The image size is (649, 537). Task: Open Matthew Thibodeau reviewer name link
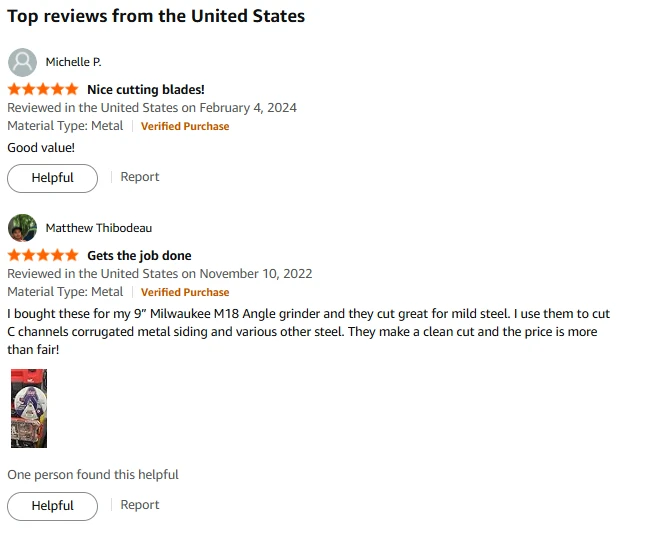coord(99,228)
